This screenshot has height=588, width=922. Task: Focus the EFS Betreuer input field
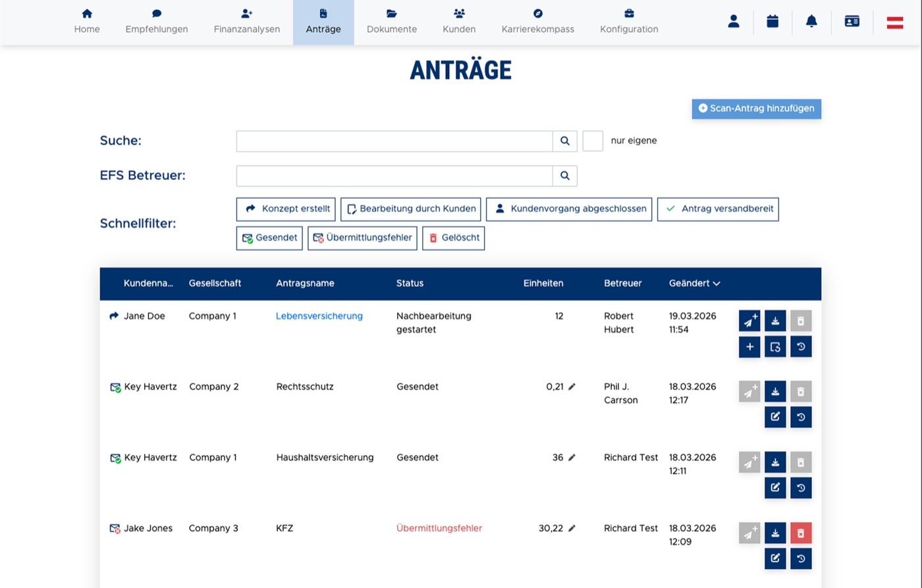tap(394, 176)
